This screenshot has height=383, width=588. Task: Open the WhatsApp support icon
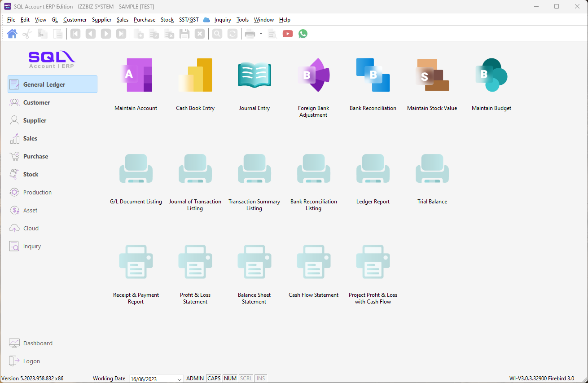(x=303, y=34)
